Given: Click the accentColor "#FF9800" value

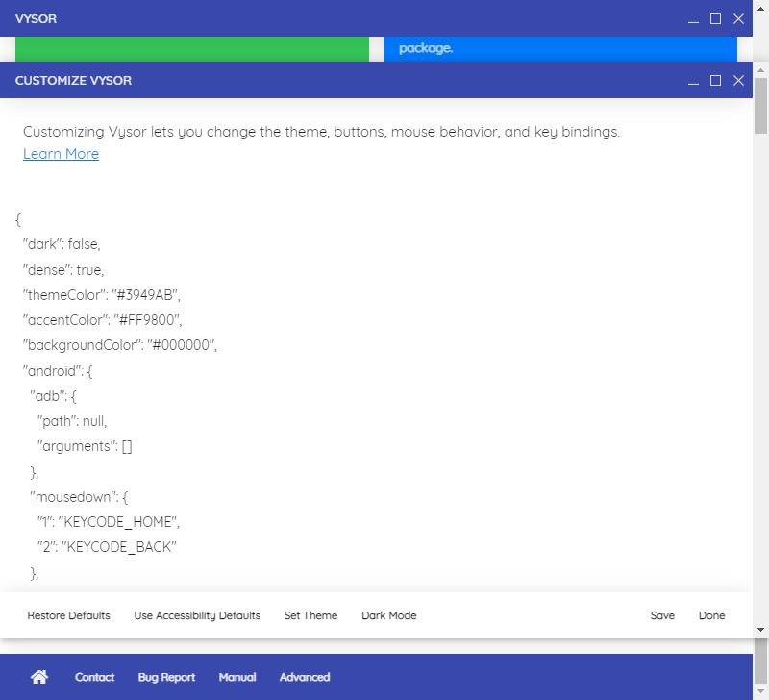Looking at the screenshot, I should pyautogui.click(x=148, y=320).
